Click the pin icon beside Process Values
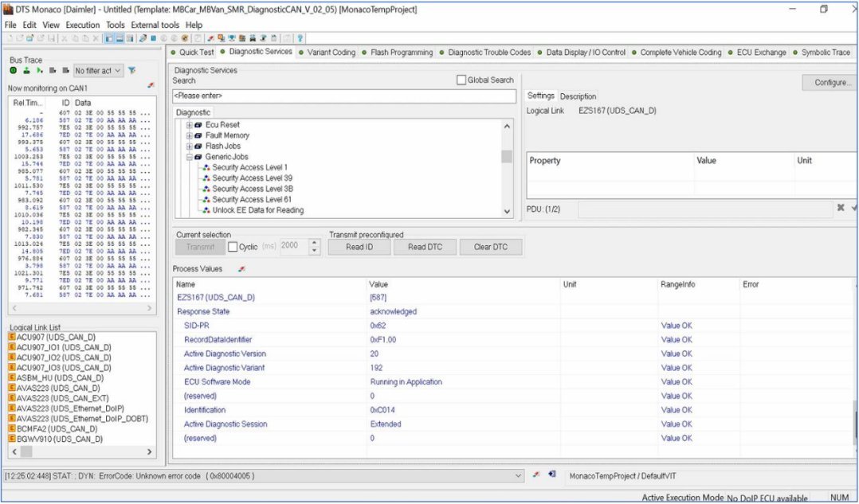The width and height of the screenshot is (859, 504). point(241,269)
